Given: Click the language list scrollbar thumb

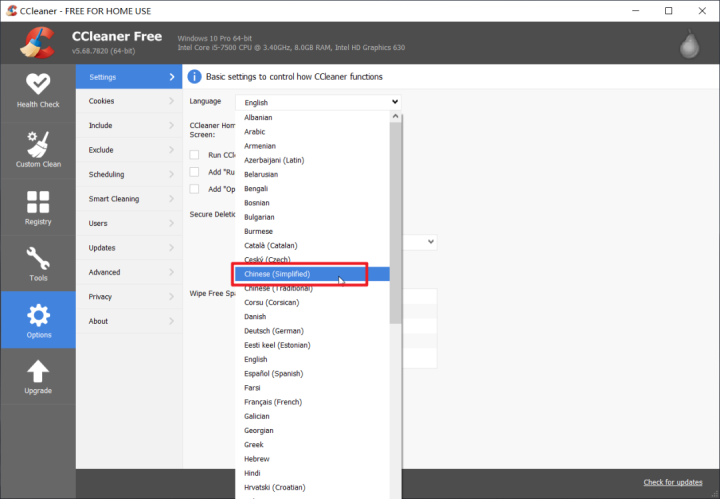Looking at the screenshot, I should [395, 223].
